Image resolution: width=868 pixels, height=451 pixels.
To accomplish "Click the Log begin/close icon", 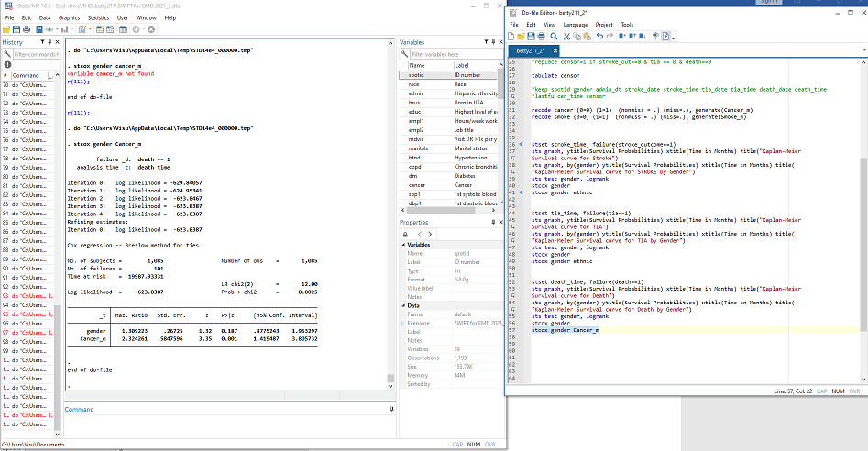I will (x=41, y=29).
